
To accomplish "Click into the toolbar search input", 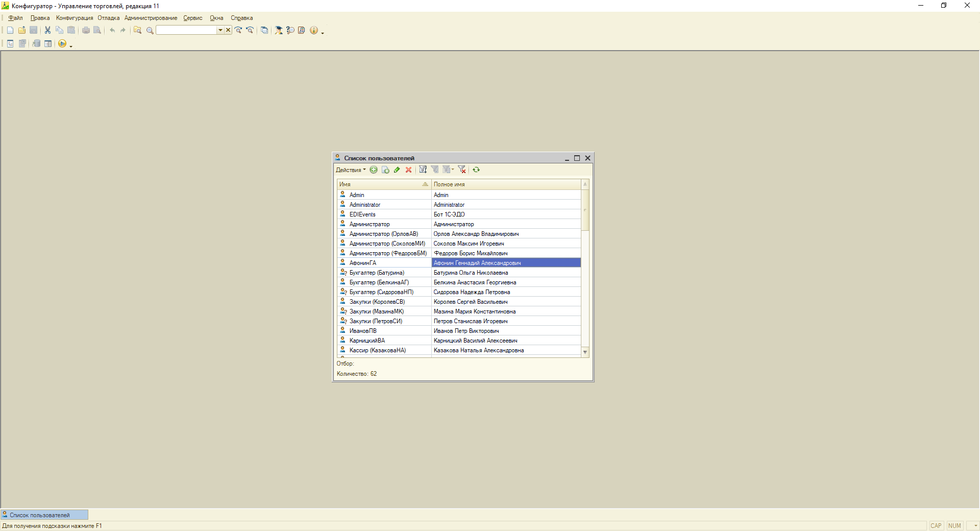I will [187, 30].
